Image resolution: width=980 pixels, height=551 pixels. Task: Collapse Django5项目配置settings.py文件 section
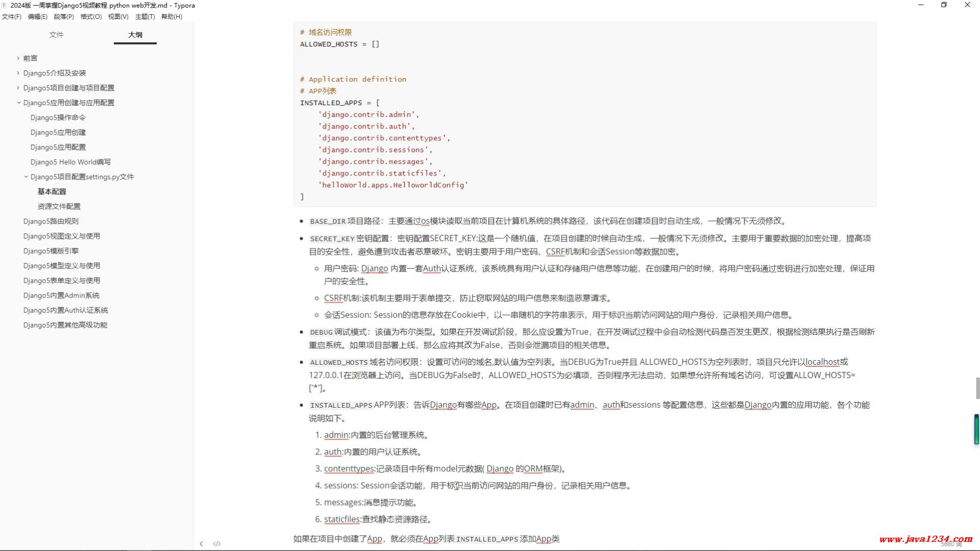(x=26, y=177)
